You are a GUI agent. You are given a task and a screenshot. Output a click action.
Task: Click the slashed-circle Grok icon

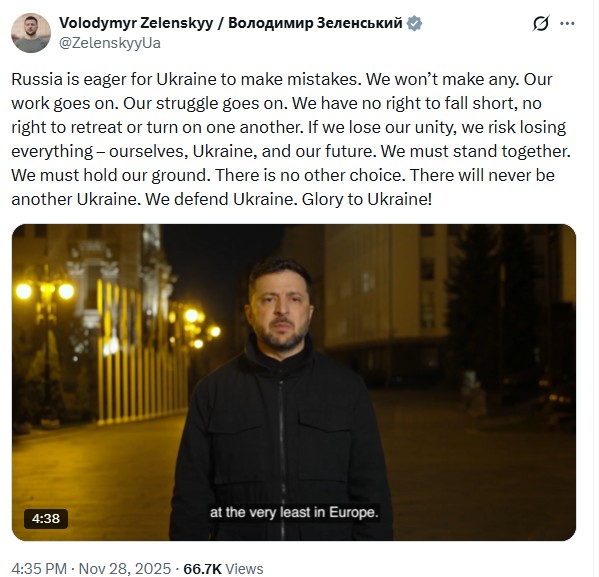click(x=541, y=23)
